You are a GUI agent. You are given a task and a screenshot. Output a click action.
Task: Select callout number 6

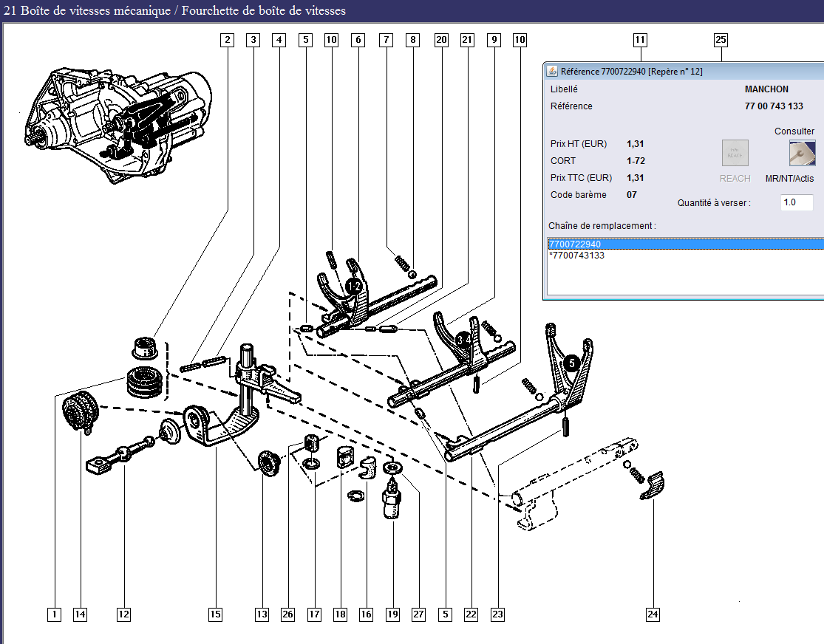click(358, 40)
